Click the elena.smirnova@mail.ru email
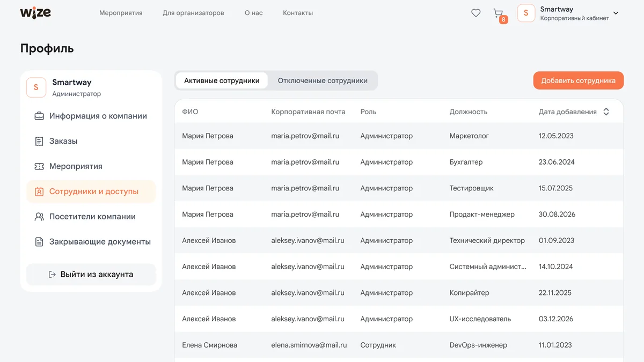 pyautogui.click(x=309, y=345)
